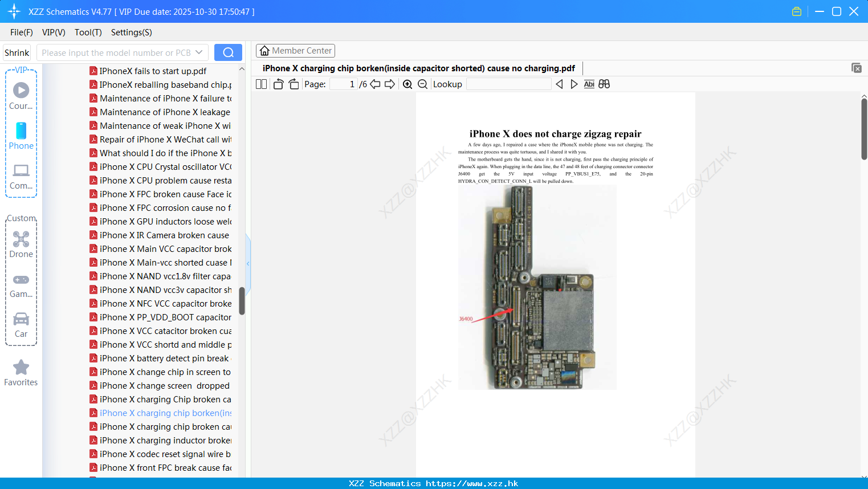Open the Member Center
Viewport: 868px width, 489px height.
coord(295,51)
